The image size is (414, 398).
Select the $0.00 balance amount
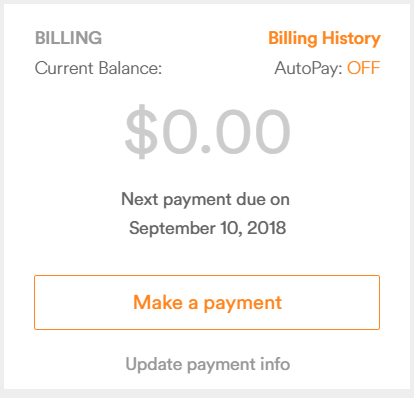pyautogui.click(x=207, y=131)
